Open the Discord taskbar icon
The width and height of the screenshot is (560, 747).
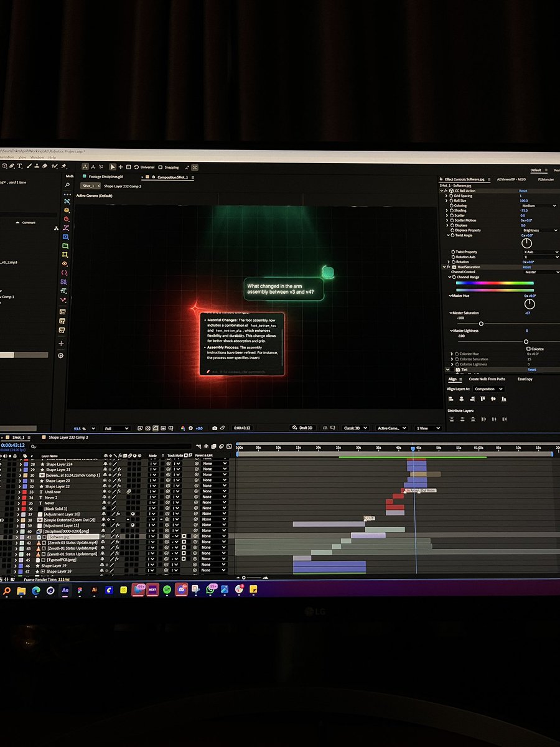coord(182,589)
